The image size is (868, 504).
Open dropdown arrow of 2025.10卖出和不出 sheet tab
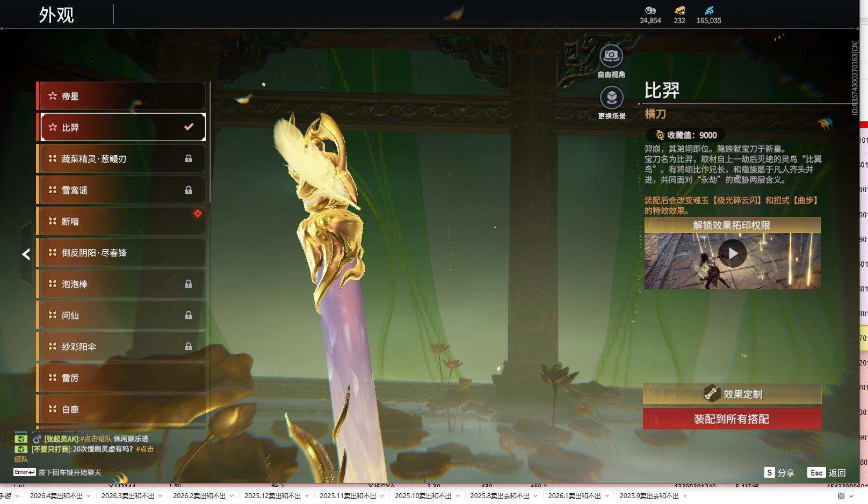click(457, 496)
